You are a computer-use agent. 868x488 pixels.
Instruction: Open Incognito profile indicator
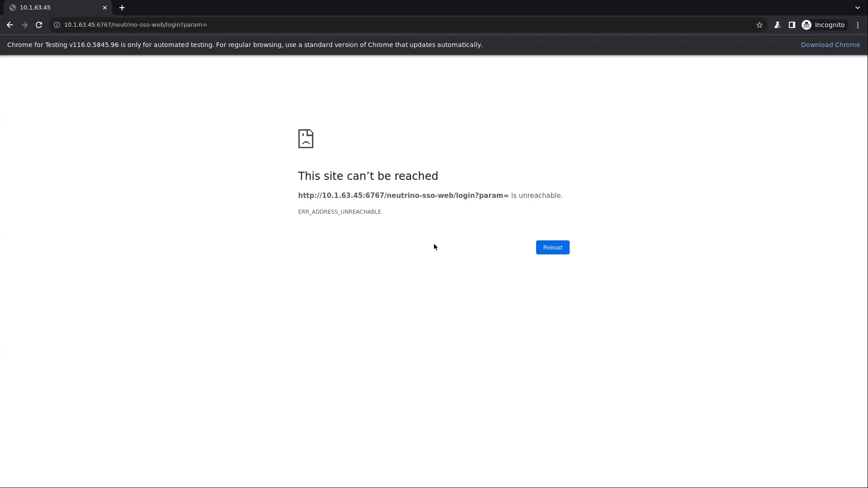click(x=823, y=25)
